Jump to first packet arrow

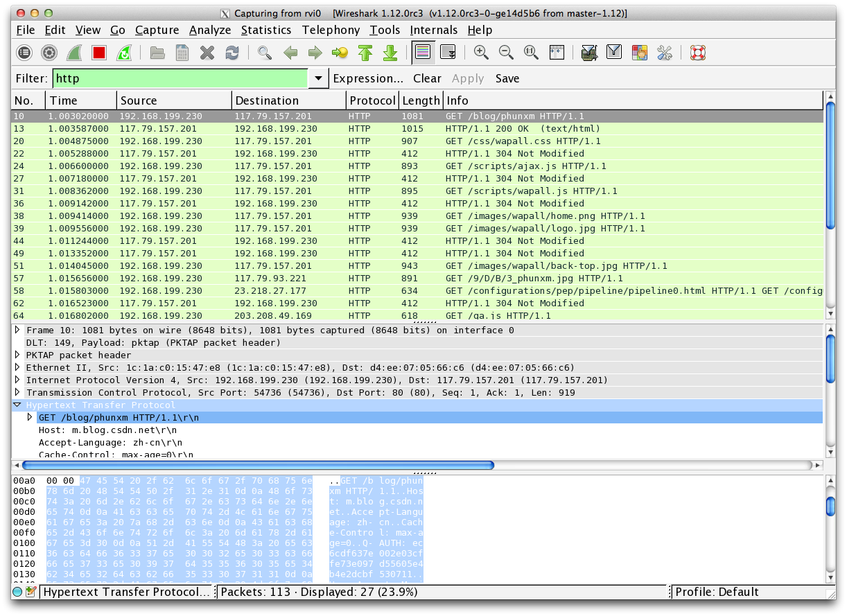(365, 53)
